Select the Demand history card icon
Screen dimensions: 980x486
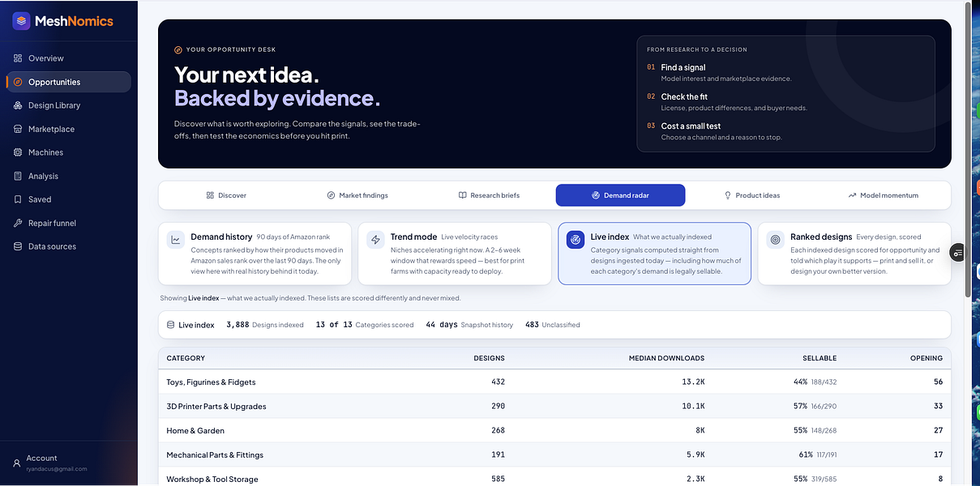click(176, 240)
